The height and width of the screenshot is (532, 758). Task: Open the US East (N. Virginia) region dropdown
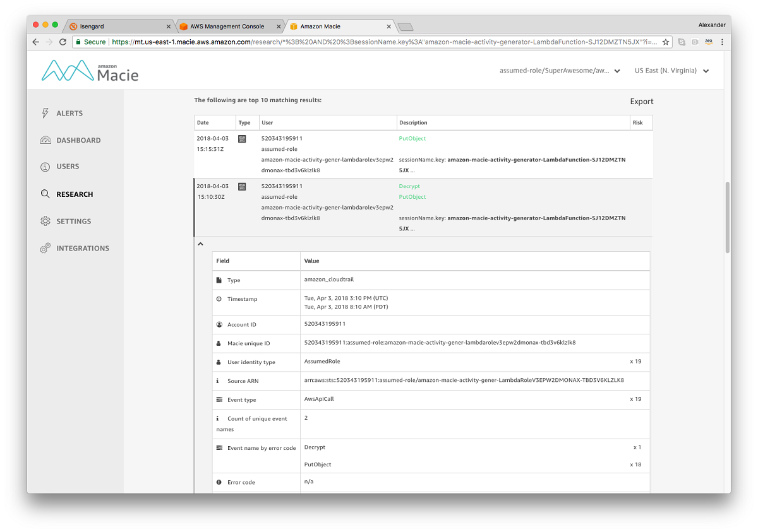pos(671,71)
